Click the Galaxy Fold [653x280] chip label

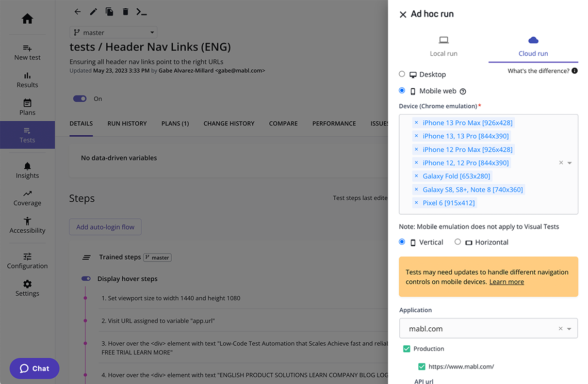[x=456, y=175]
